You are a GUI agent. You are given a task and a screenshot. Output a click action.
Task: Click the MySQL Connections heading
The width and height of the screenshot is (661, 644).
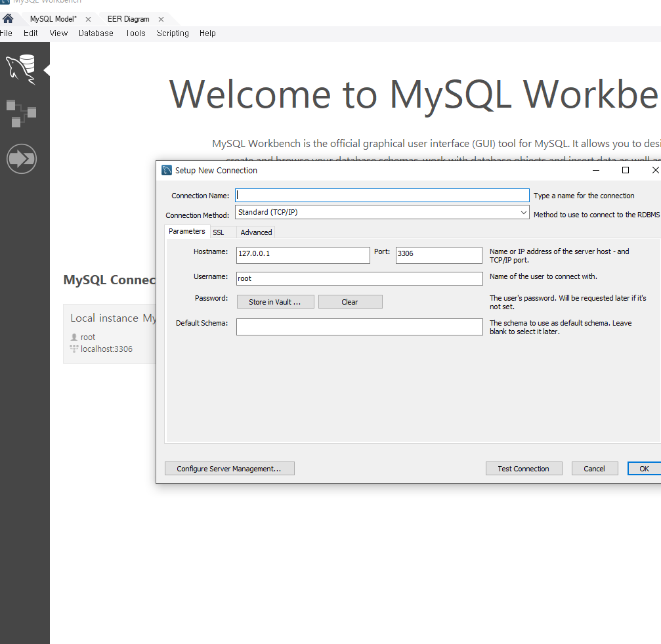pyautogui.click(x=110, y=280)
